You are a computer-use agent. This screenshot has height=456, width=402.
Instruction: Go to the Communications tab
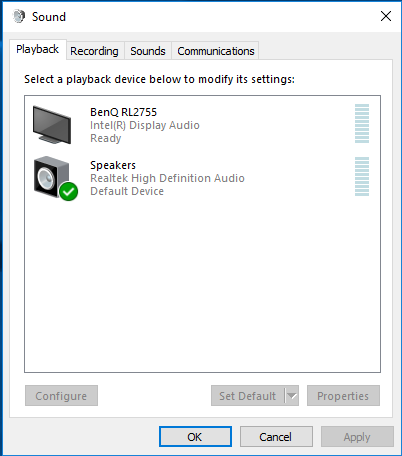click(x=216, y=51)
